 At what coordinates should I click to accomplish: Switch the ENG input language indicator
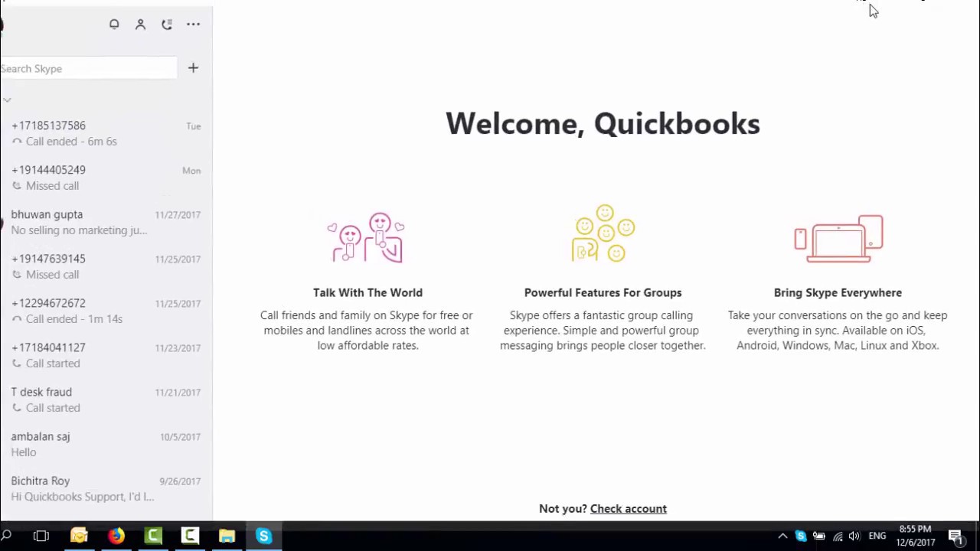877,536
